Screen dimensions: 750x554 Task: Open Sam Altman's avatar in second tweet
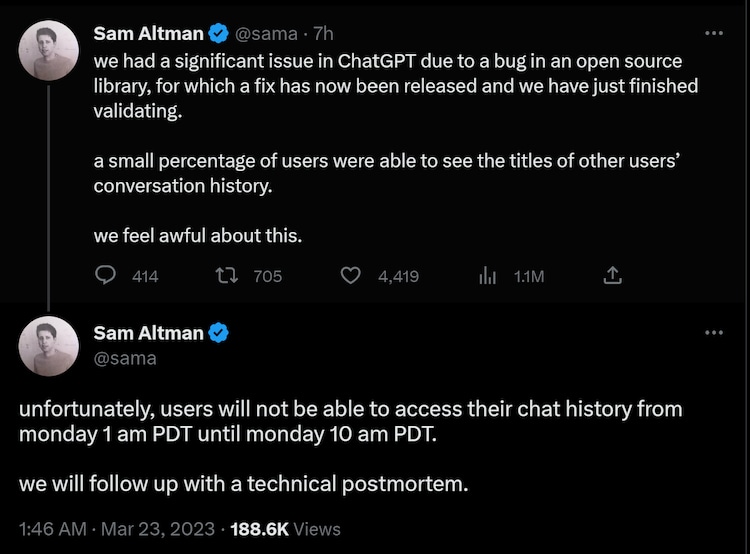pyautogui.click(x=49, y=345)
